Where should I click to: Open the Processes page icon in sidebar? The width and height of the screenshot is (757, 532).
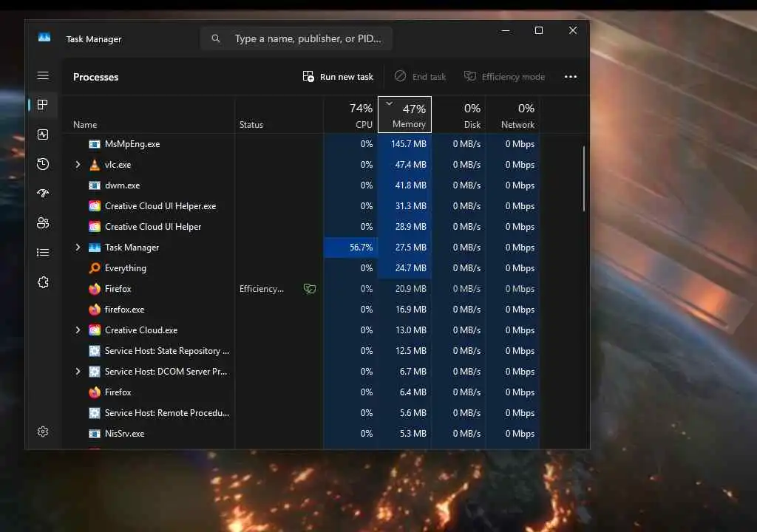click(x=43, y=105)
